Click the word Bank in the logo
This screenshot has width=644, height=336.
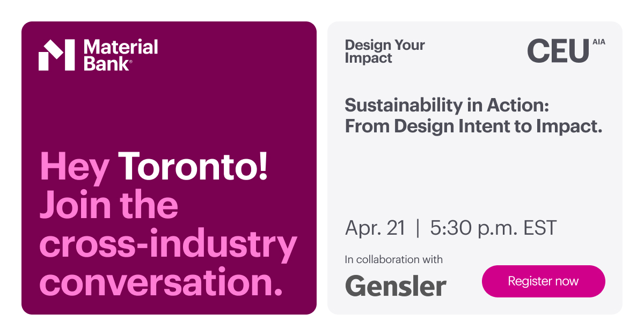point(107,64)
